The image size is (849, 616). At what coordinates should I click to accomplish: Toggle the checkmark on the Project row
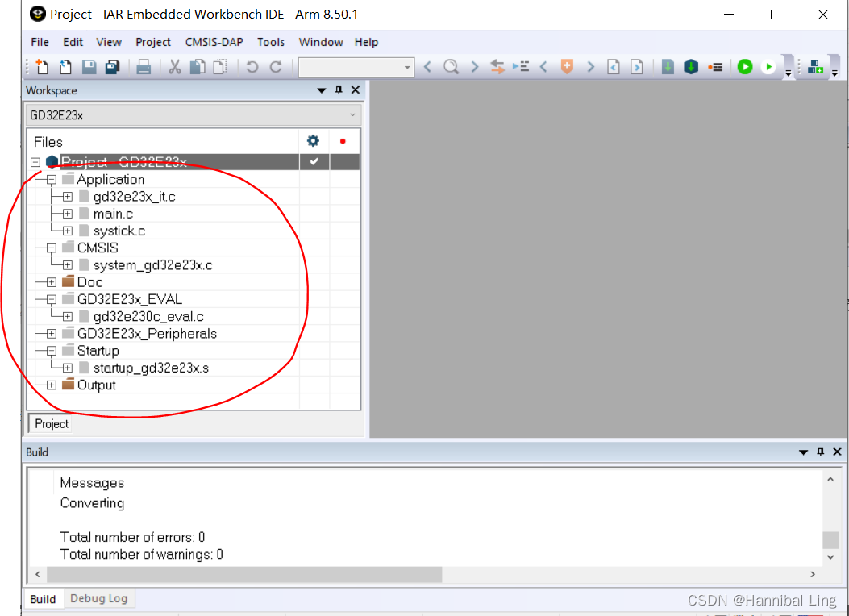tap(314, 161)
